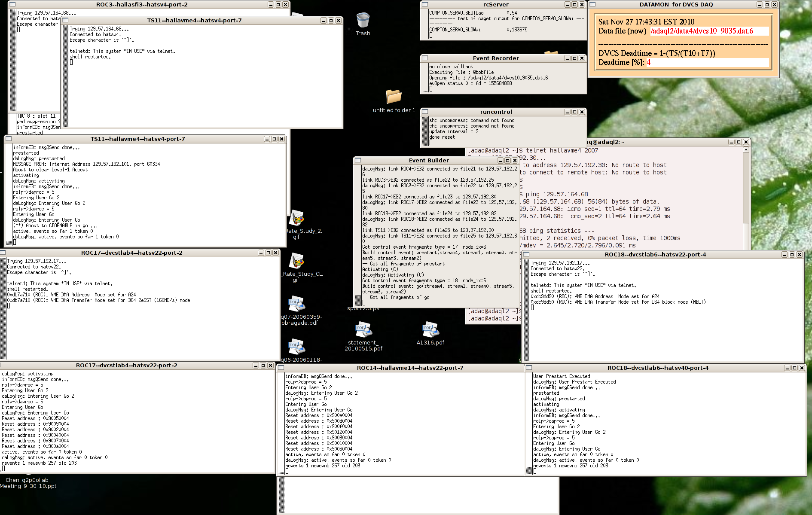812x515 pixels.
Task: Minimize ROC17 window showing 'Reset address' lines
Action: pos(256,365)
